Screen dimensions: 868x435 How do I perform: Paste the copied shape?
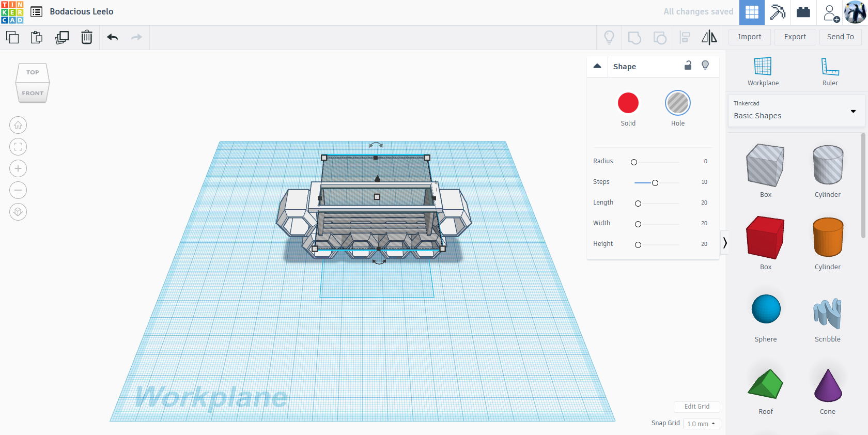point(37,37)
